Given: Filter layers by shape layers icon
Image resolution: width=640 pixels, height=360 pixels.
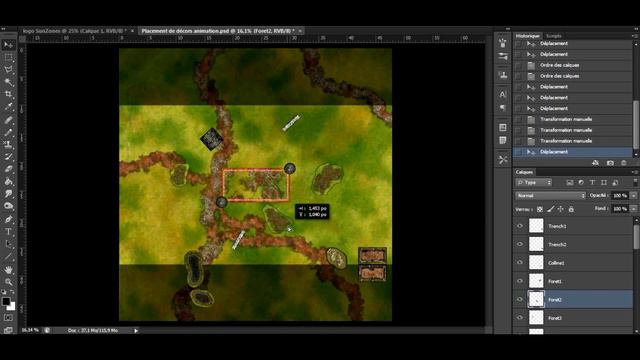Looking at the screenshot, I should click(x=604, y=182).
